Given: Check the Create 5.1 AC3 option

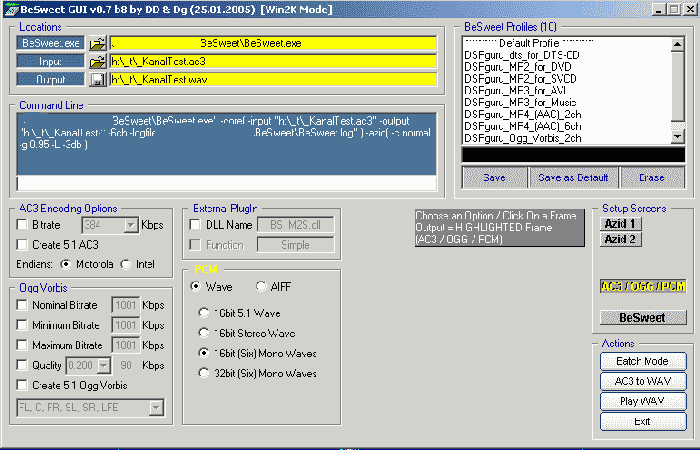Looking at the screenshot, I should [23, 245].
